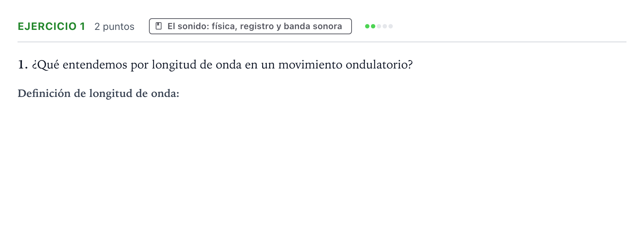Click the last gray difficulty dot

(391, 26)
